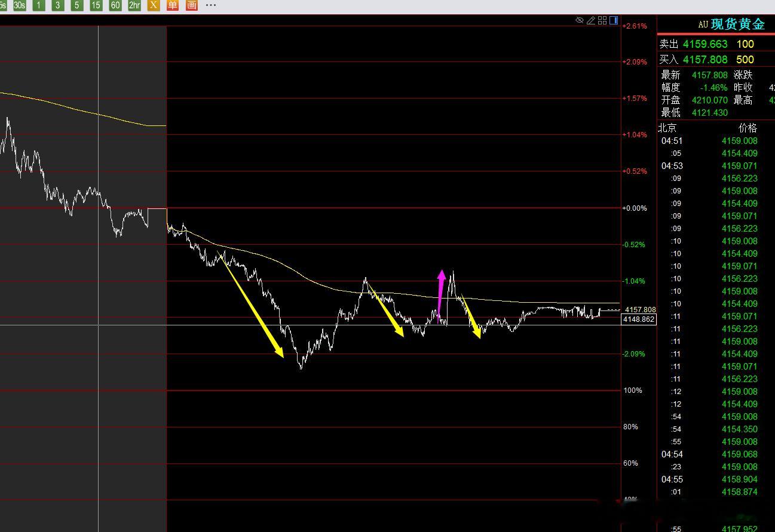Click the -1.04% axis label
775x532 pixels.
pos(635,281)
